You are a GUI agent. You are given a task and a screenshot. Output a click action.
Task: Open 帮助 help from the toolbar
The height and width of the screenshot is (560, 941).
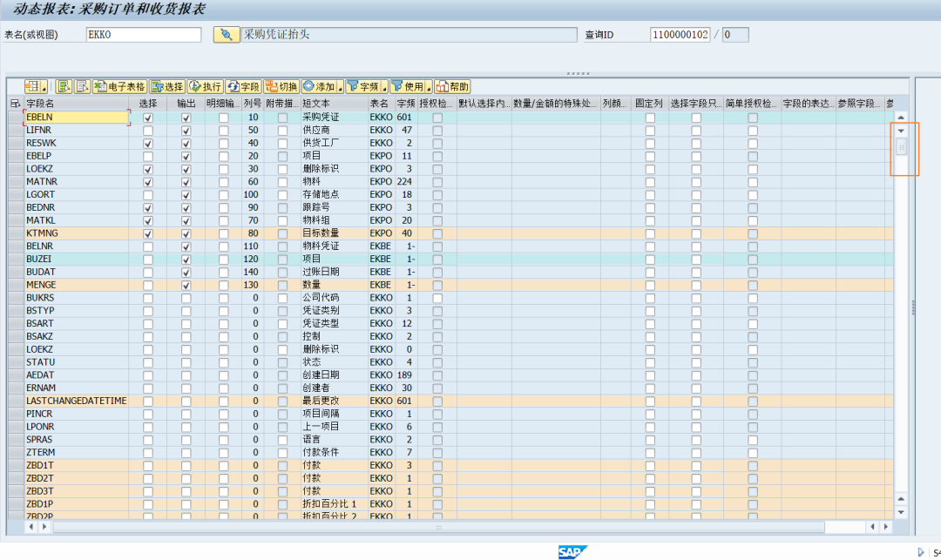pos(452,86)
